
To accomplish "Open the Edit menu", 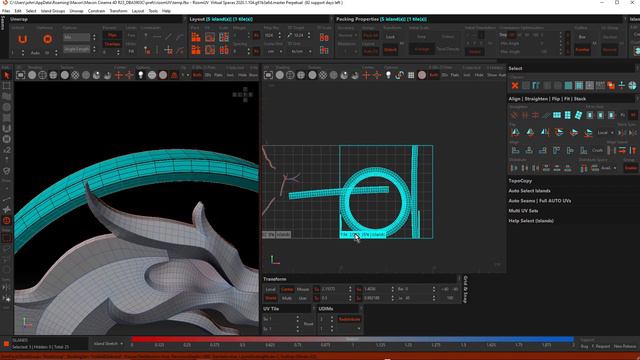I will [18, 11].
